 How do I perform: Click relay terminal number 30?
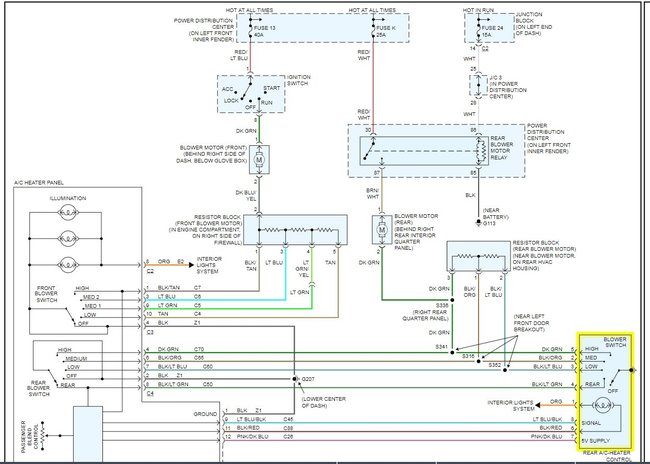(x=366, y=131)
